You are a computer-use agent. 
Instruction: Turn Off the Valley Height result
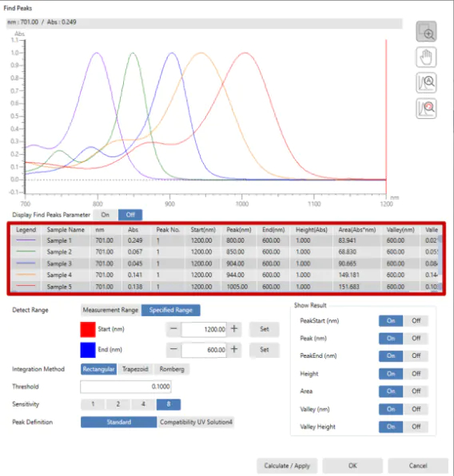416,426
